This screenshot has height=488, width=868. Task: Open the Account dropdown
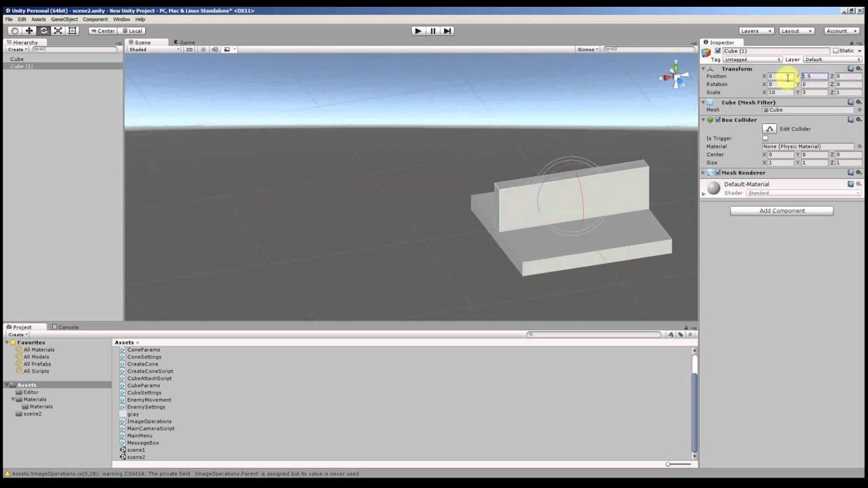(x=842, y=30)
